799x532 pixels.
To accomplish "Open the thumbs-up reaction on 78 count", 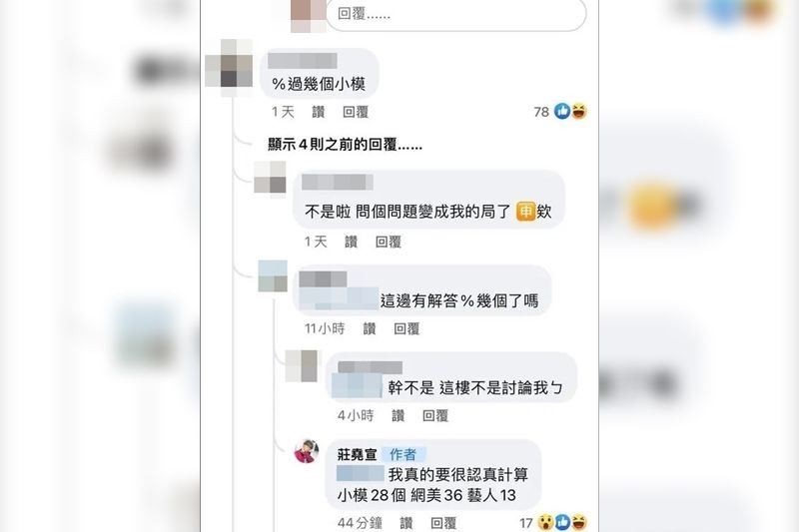I will click(562, 111).
